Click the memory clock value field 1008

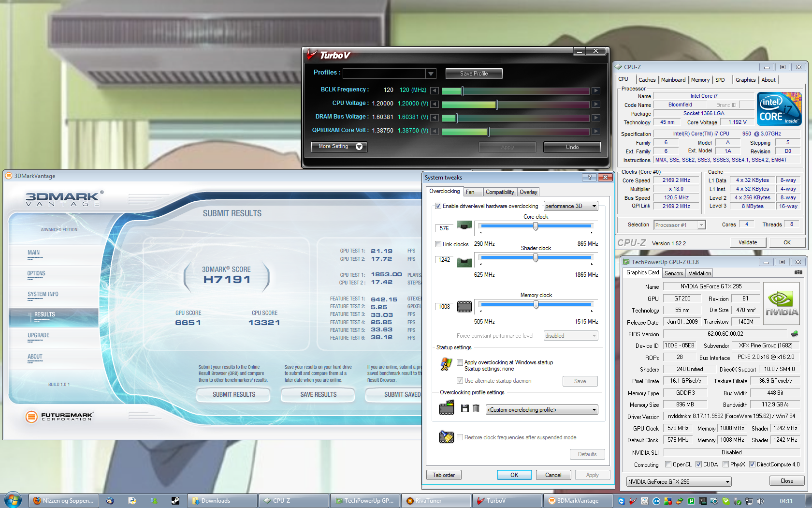[x=445, y=307]
